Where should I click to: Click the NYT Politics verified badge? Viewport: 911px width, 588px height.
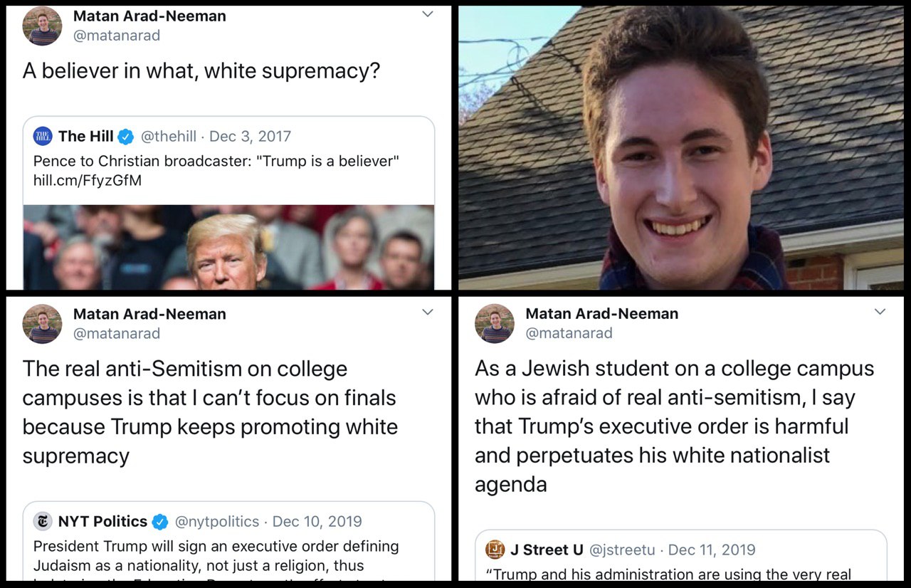coord(160,522)
